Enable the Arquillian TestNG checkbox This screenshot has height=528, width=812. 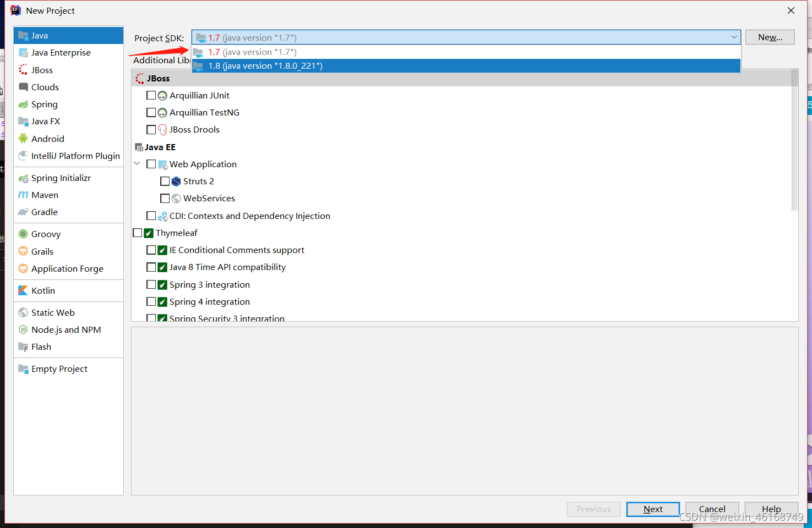151,112
